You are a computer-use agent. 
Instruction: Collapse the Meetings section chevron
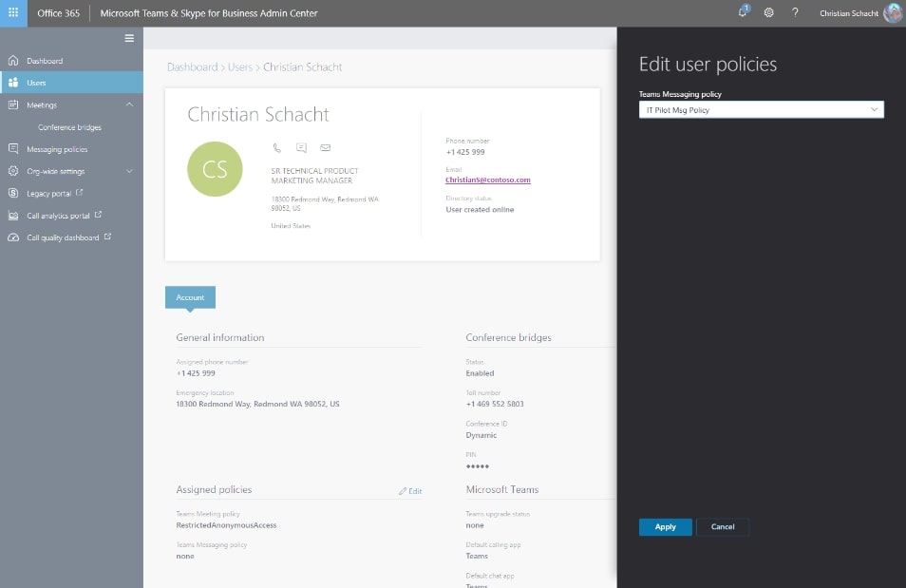(x=128, y=104)
